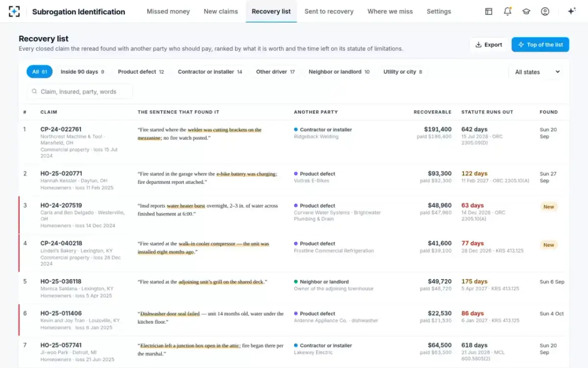Sort by Statute runs out column header
The image size is (588, 368).
point(487,112)
